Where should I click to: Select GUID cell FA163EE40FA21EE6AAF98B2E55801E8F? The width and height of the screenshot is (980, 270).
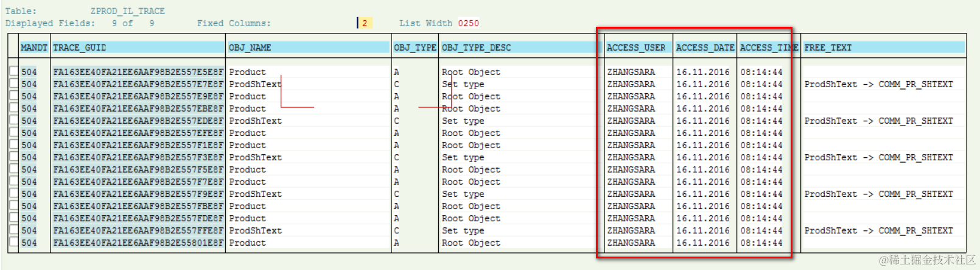[138, 243]
